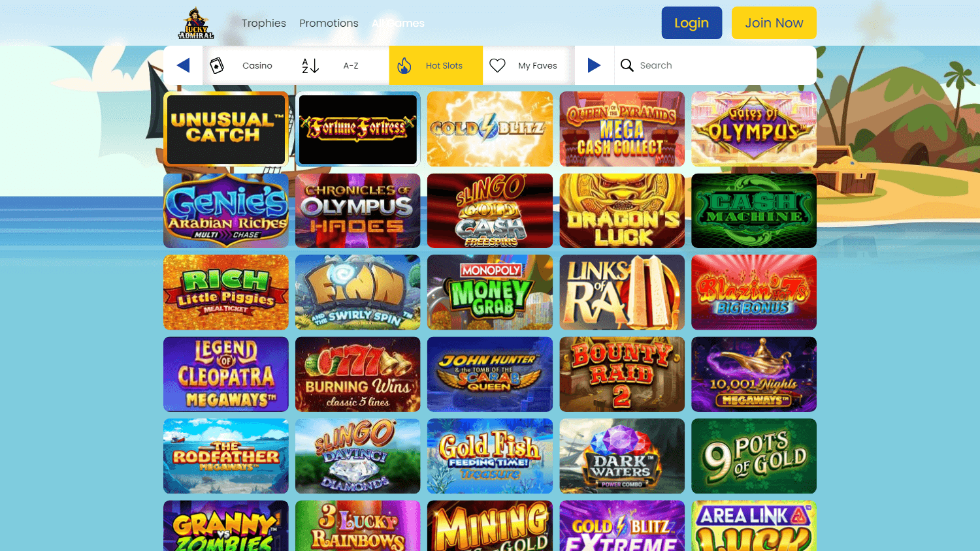Select the Casino cards icon

coord(217,65)
